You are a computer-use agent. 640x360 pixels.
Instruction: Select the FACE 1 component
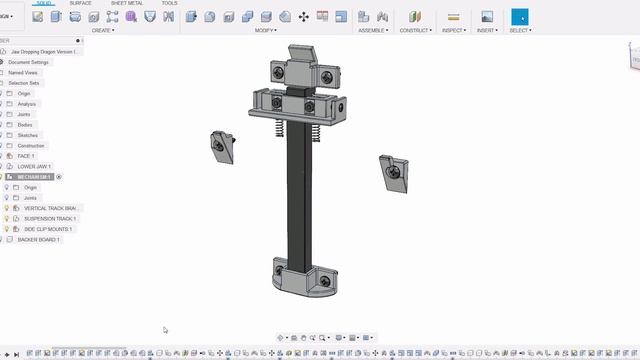coord(26,156)
